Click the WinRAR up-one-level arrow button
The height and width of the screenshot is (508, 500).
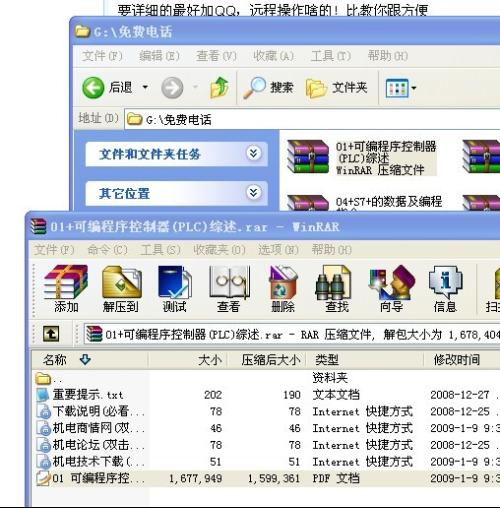click(51, 334)
